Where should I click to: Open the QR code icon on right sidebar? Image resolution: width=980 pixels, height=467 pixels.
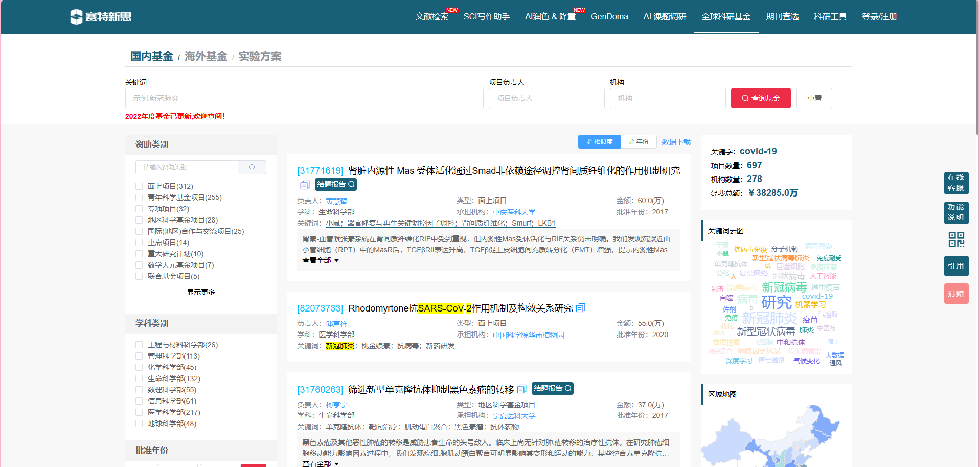(956, 239)
